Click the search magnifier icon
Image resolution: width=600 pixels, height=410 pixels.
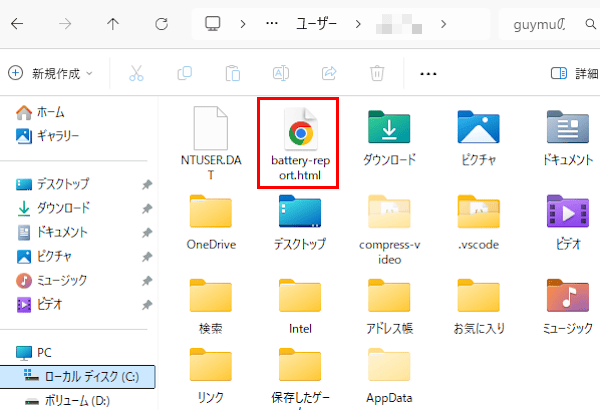point(590,24)
